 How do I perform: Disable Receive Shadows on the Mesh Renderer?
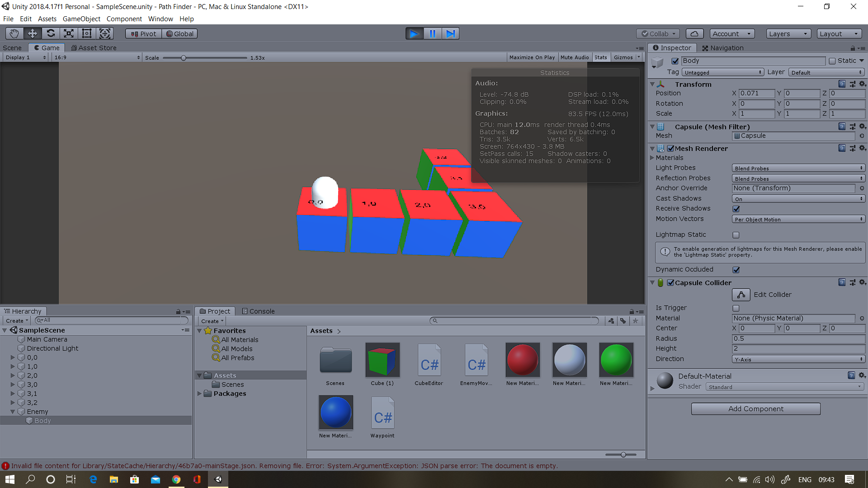coord(736,208)
